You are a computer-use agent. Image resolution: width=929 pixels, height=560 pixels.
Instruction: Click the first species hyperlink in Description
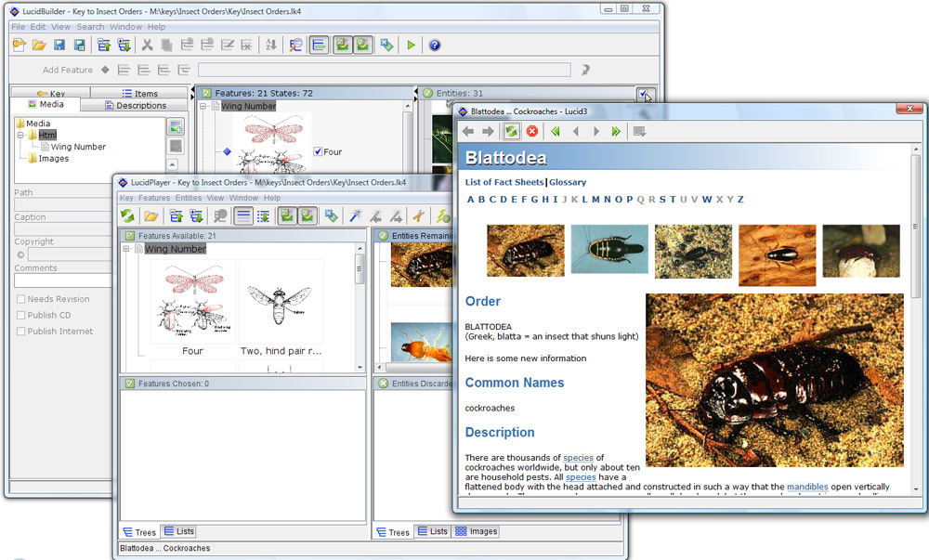click(578, 458)
